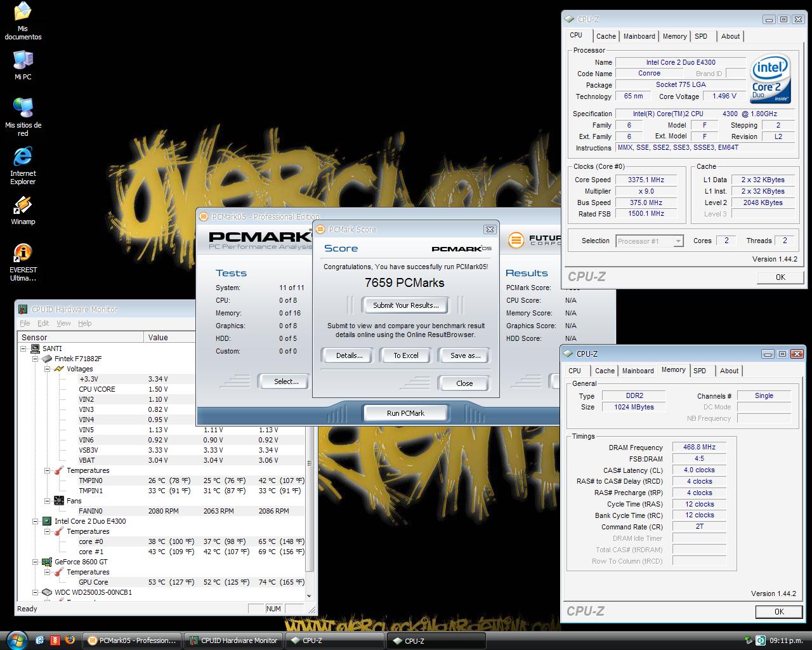This screenshot has width=812, height=650.
Task: Open the Windows Start orb
Action: pos(16,640)
